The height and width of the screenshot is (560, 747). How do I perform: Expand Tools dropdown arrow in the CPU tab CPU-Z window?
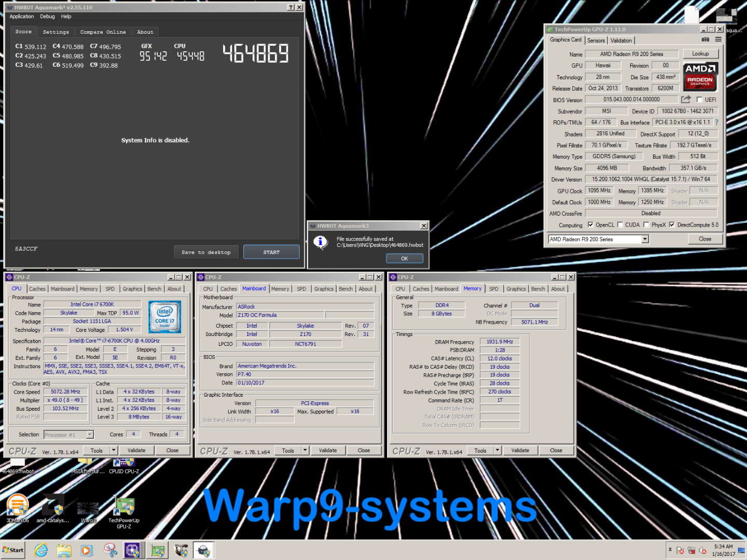[x=114, y=450]
